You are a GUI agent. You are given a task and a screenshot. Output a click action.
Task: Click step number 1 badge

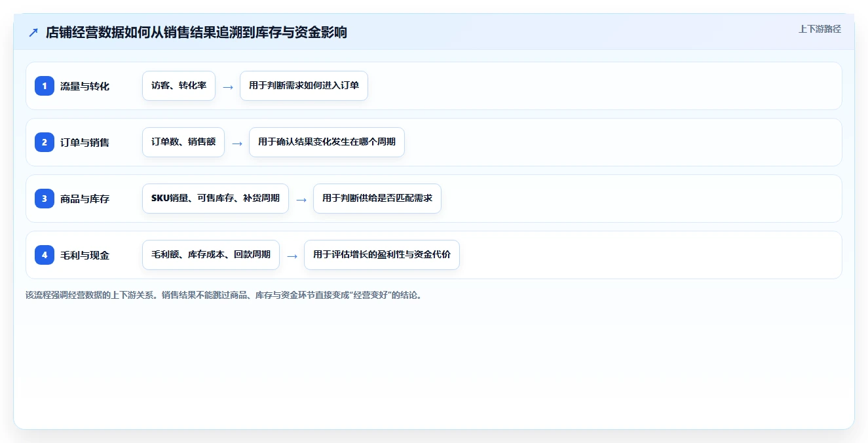[x=45, y=86]
